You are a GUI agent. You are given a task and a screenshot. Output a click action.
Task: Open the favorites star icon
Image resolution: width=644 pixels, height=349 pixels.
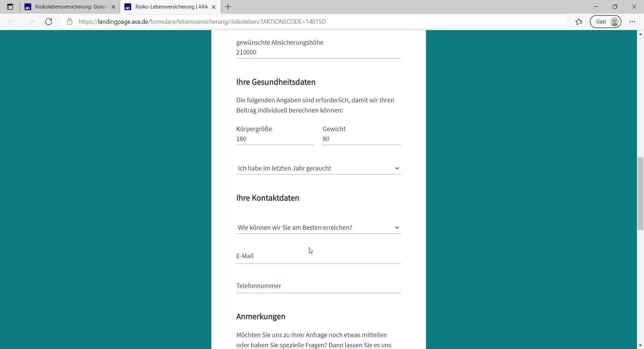point(579,21)
